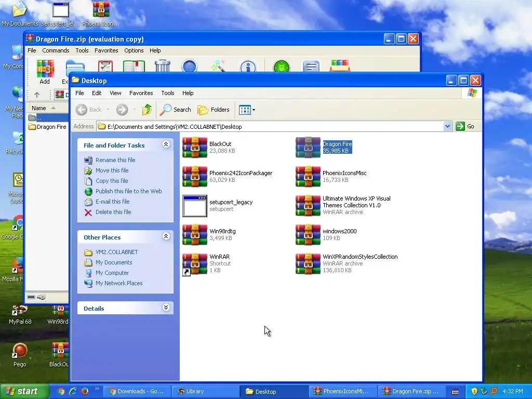Open WinRAR's Favorites menu

[106, 50]
